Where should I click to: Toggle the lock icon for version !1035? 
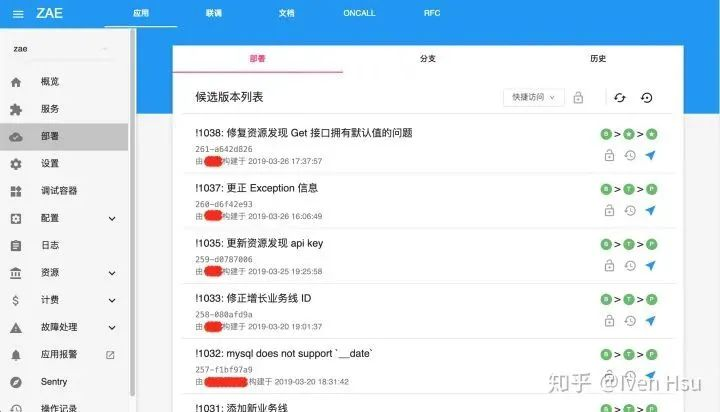pyautogui.click(x=609, y=265)
